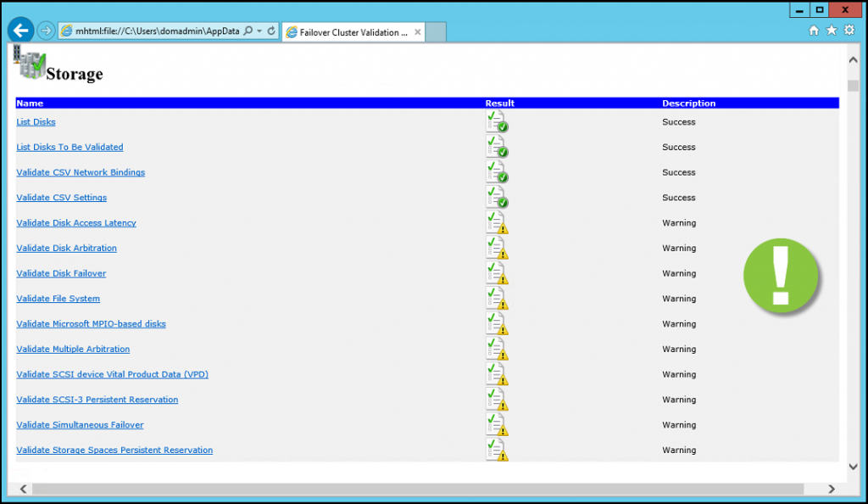Open browser settings with the gear icon
The image size is (868, 504).
849,29
